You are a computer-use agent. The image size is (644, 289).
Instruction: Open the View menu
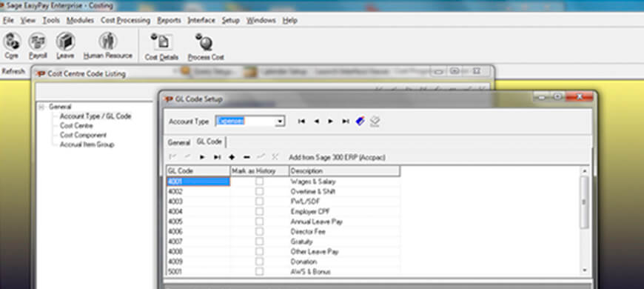tap(28, 20)
